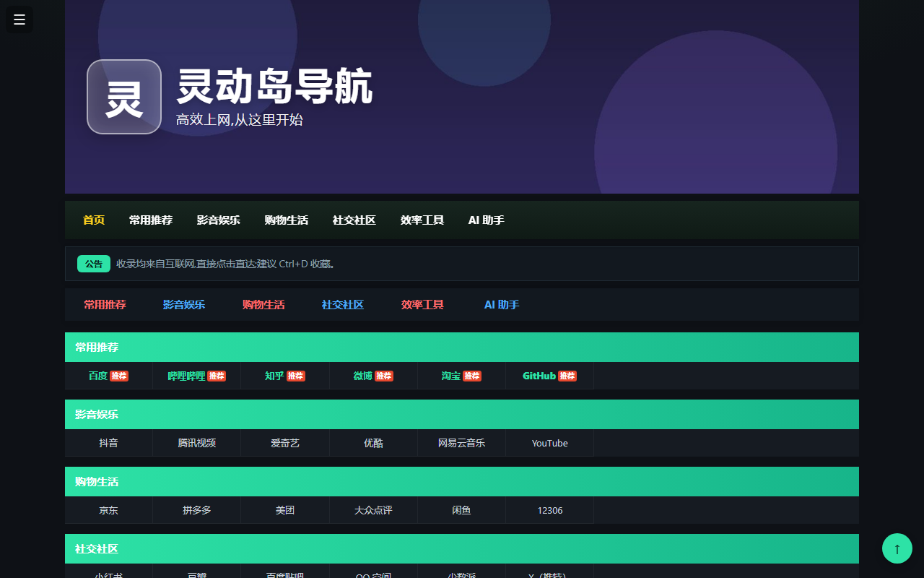This screenshot has width=924, height=578.
Task: Click the green 常用推荐 section header
Action: pyautogui.click(x=462, y=348)
